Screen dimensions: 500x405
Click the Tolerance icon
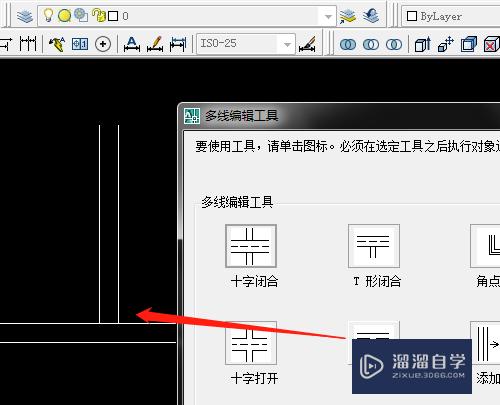(x=80, y=44)
